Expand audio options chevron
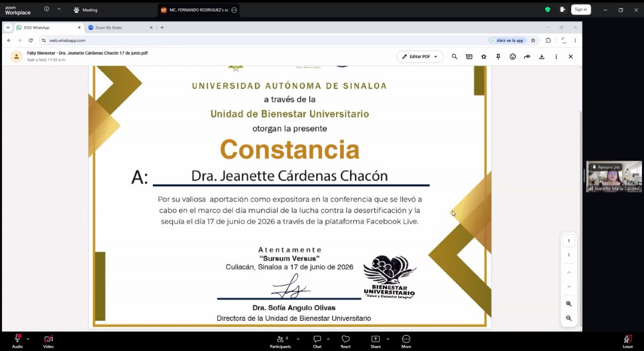644x351 pixels. point(28,339)
